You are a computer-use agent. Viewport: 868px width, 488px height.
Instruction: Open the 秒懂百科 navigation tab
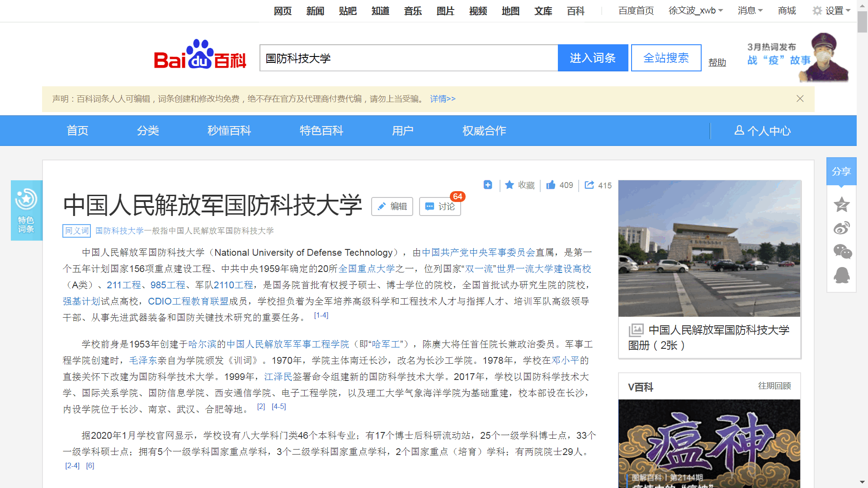229,131
